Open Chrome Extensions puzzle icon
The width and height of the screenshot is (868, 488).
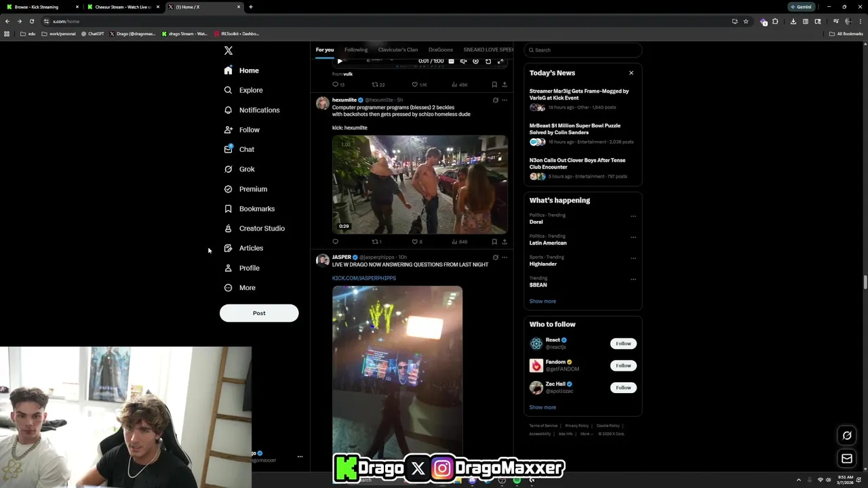[x=775, y=21]
